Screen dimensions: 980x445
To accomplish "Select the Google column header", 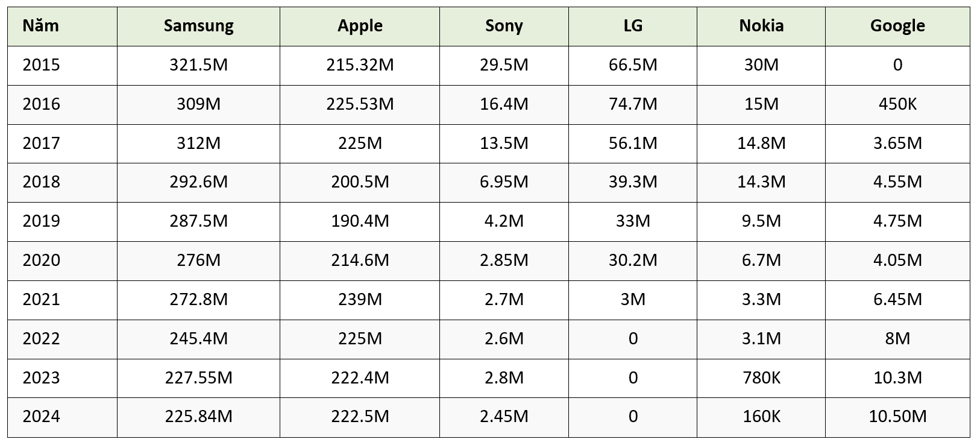I will point(897,26).
